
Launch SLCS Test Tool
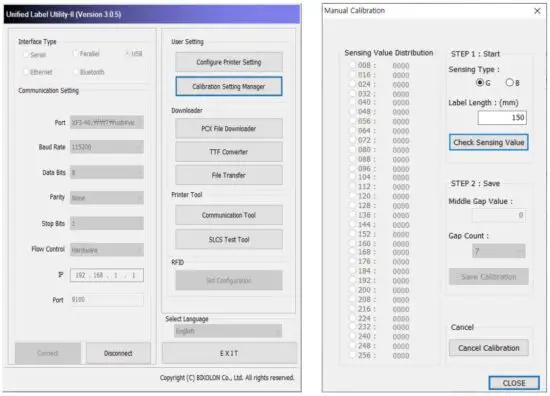(x=229, y=240)
